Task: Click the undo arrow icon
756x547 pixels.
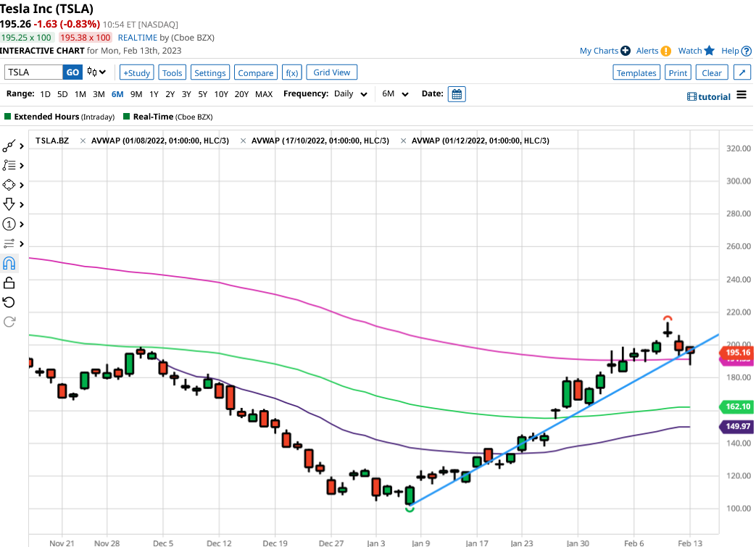Action: [9, 302]
